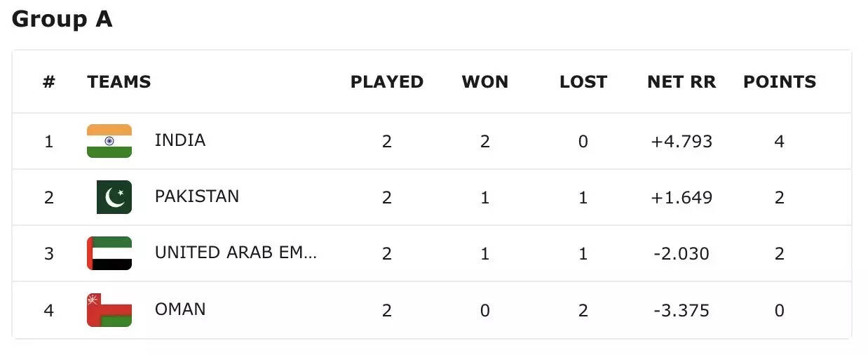Image resolution: width=868 pixels, height=355 pixels.
Task: Sort by the PLAYED column header
Action: pyautogui.click(x=387, y=82)
